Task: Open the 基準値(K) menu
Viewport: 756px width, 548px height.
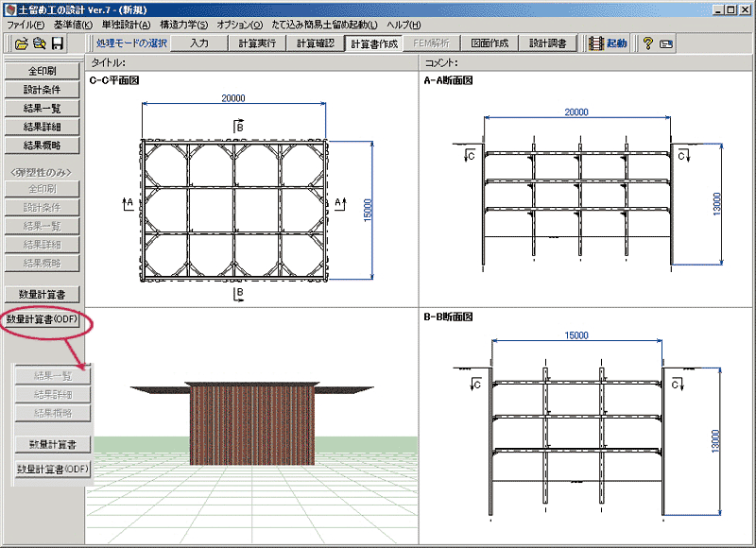Action: tap(73, 25)
